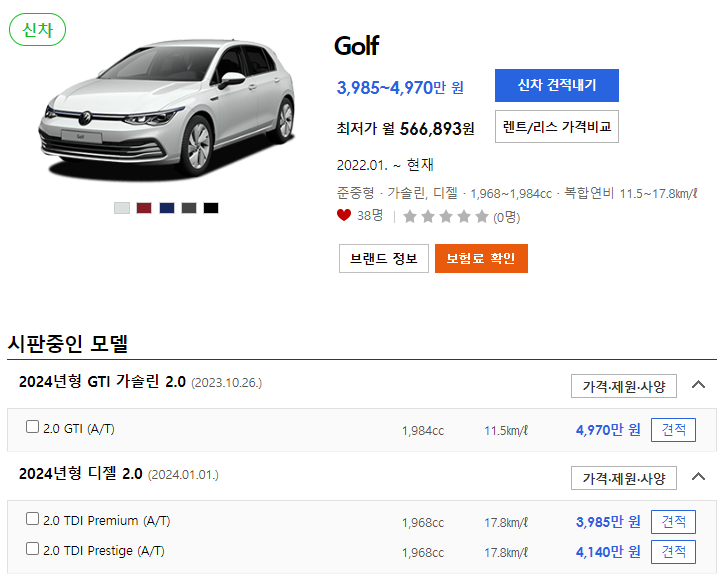This screenshot has height=586, width=724.
Task: Check the 2.0 GTI (A/T) checkbox
Action: coord(32,426)
